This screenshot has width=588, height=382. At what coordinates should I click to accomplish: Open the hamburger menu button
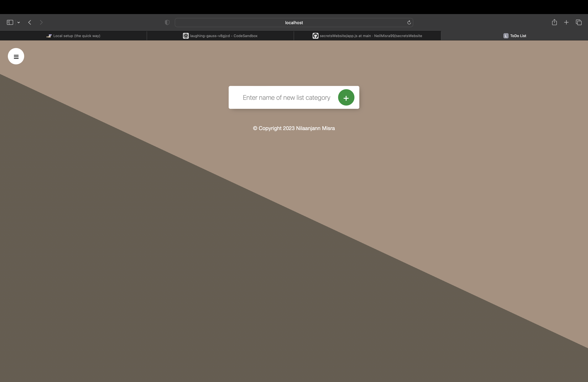(16, 56)
